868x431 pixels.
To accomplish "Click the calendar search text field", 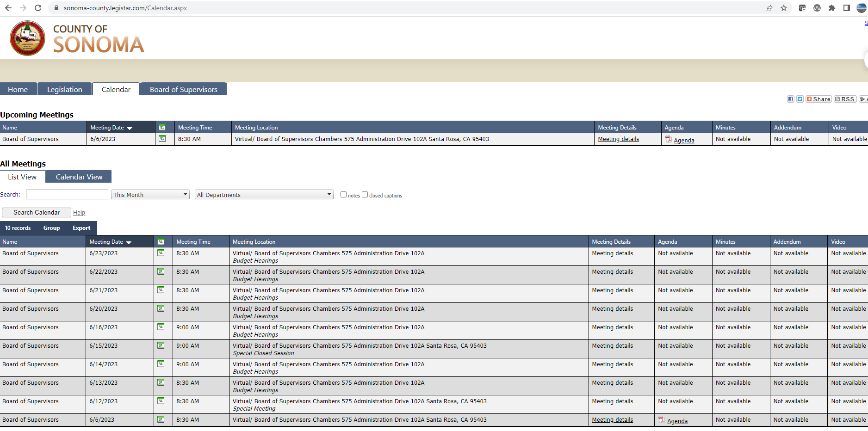I will [67, 195].
